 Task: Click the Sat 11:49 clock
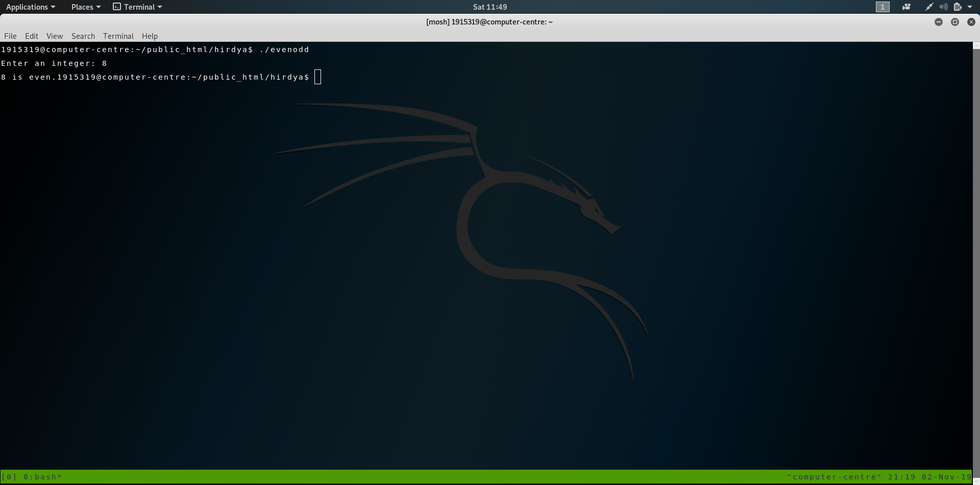(490, 7)
